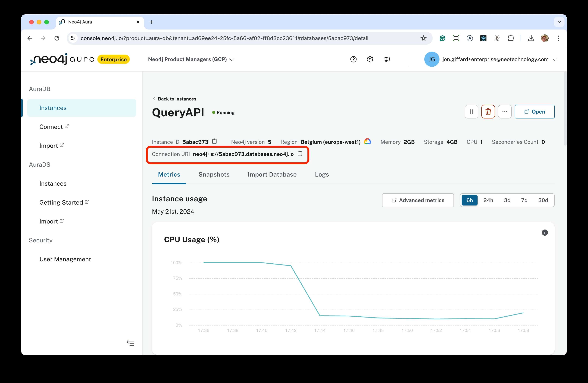Copy the Instance ID to clipboard

214,141
